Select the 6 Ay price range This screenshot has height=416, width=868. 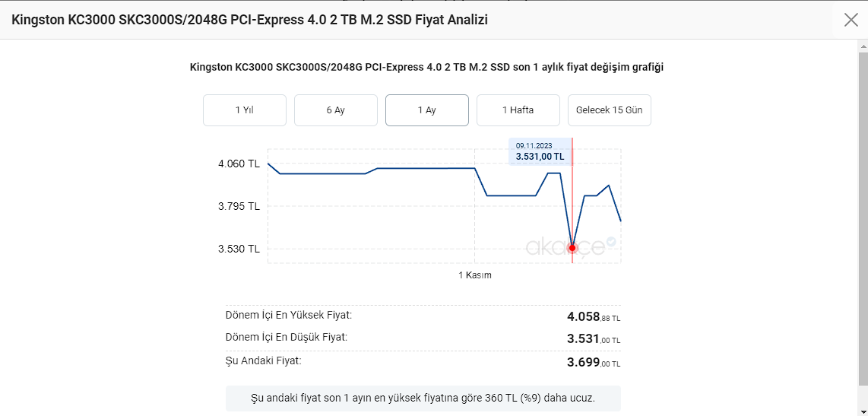(x=335, y=110)
